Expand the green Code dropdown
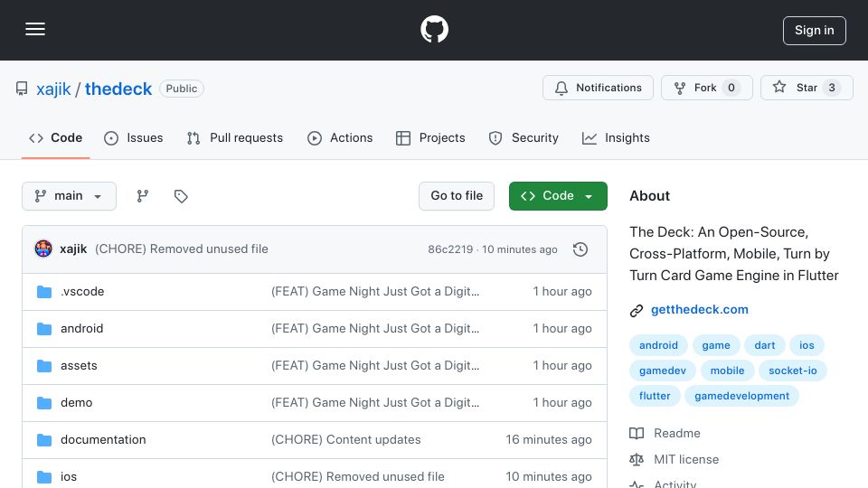Screen dimensions: 868x488 [x=558, y=196]
